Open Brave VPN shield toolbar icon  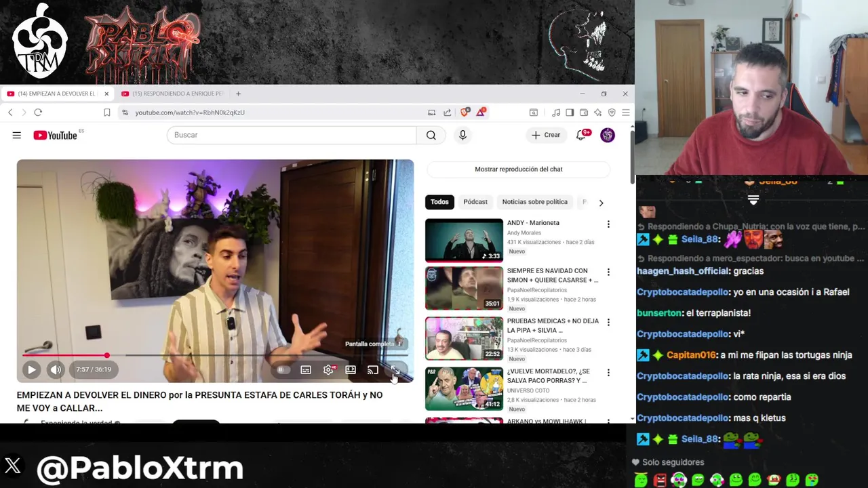tap(612, 113)
